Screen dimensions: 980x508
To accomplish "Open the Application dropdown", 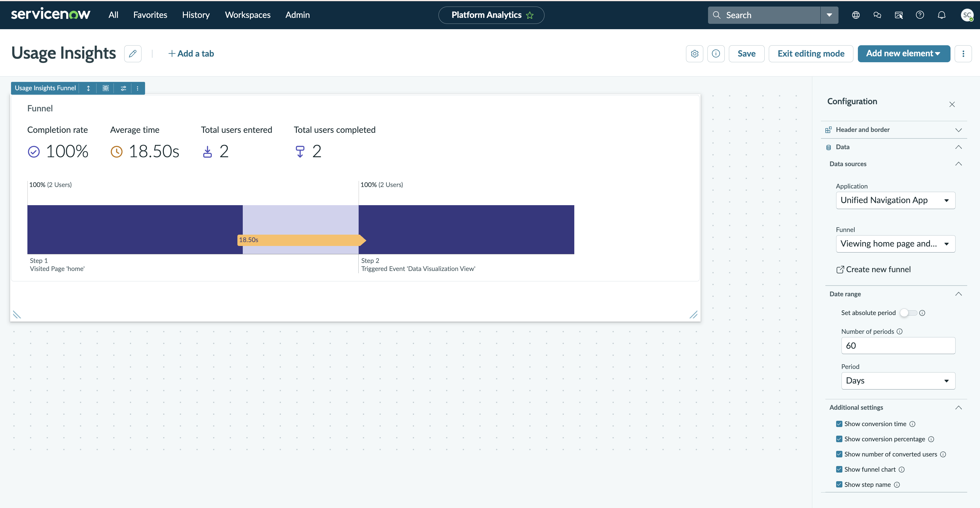I will (895, 200).
